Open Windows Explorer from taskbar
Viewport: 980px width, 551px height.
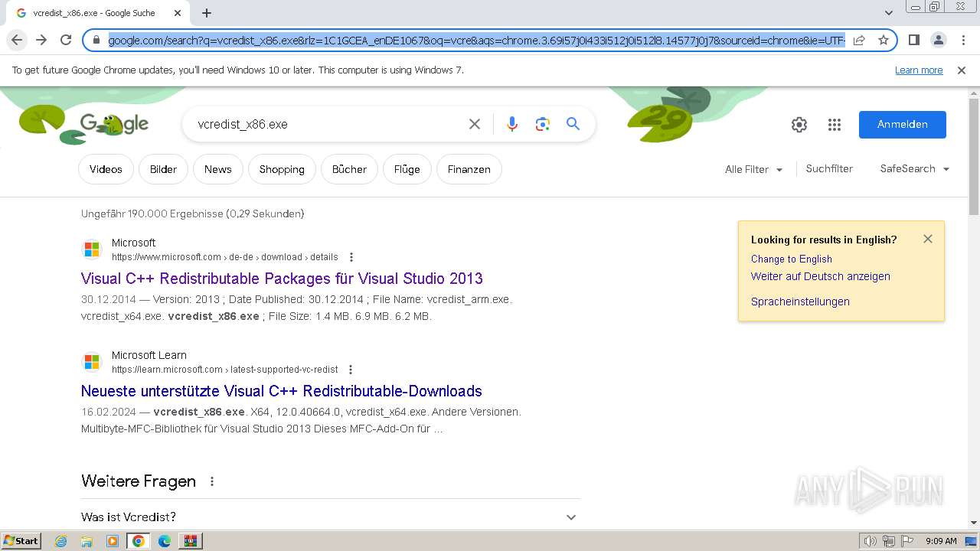(87, 541)
